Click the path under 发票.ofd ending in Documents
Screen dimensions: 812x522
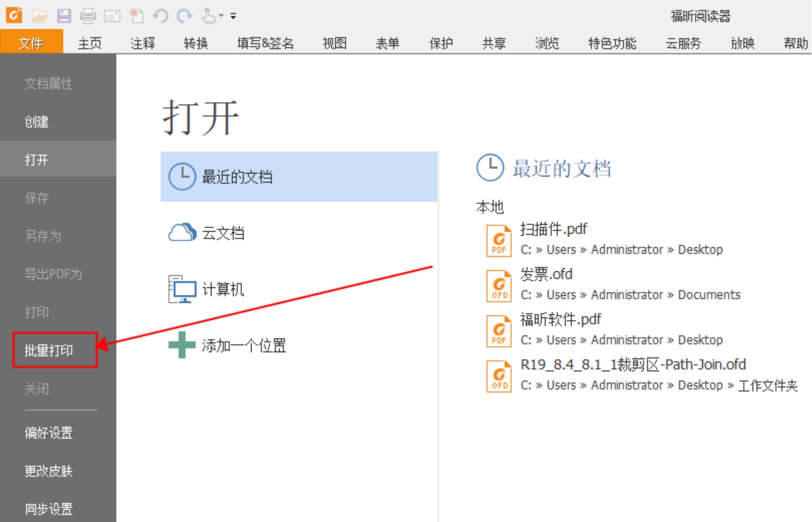[631, 295]
